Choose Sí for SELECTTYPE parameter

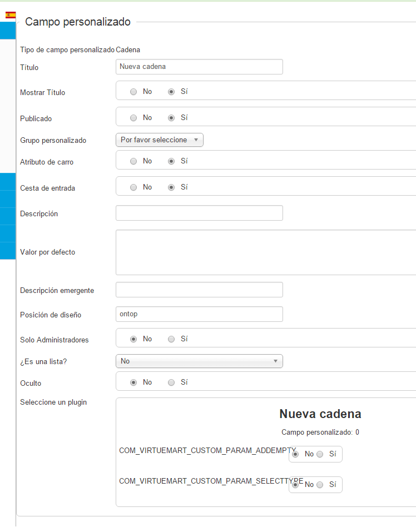[x=320, y=485]
